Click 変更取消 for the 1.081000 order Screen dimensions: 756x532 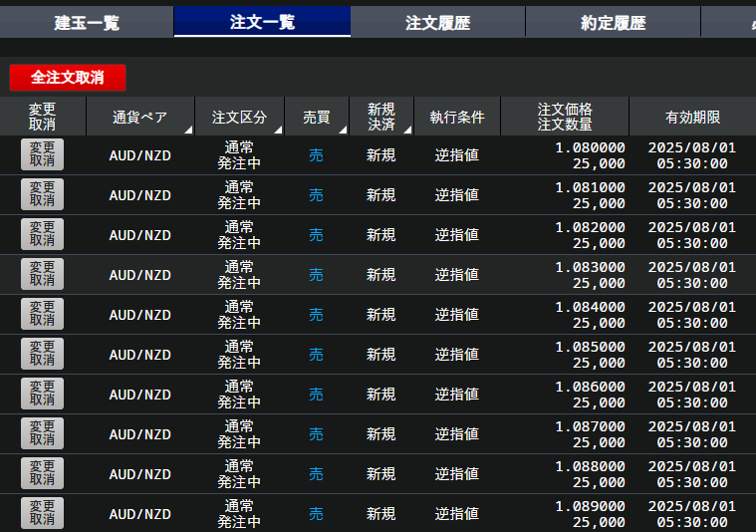click(42, 194)
